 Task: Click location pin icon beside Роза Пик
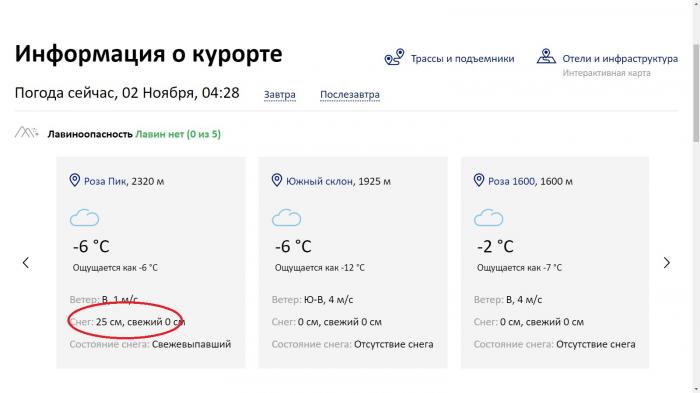click(x=75, y=180)
